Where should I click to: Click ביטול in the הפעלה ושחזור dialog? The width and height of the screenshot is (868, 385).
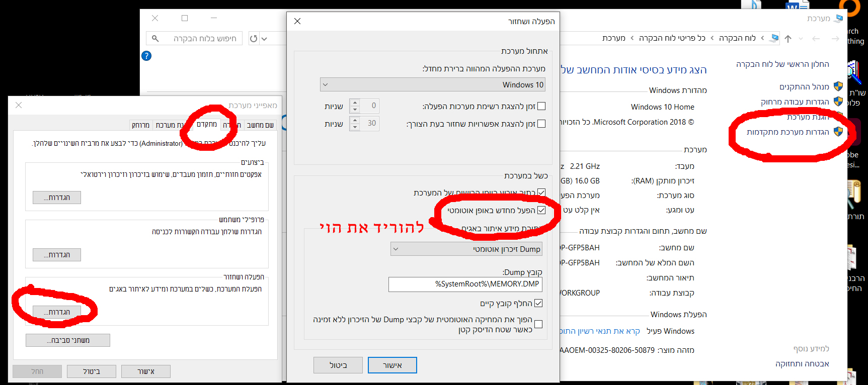pos(338,365)
